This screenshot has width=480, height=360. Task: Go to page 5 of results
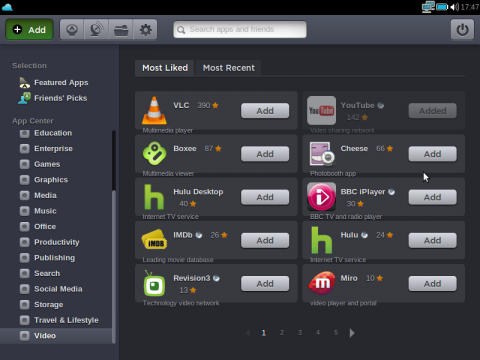coord(336,333)
